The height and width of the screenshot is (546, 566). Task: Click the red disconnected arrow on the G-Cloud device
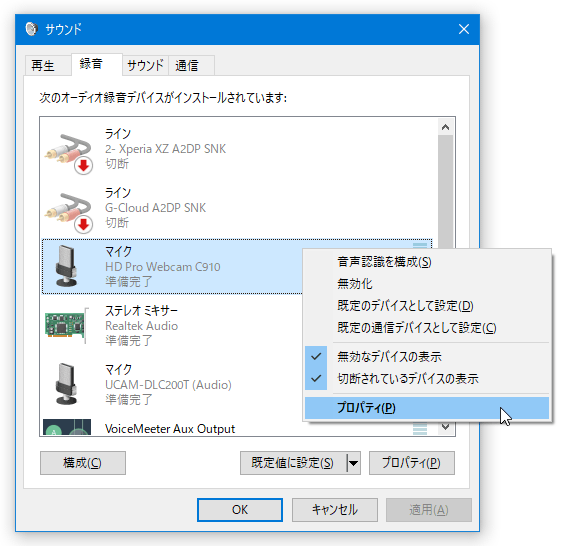(x=84, y=224)
